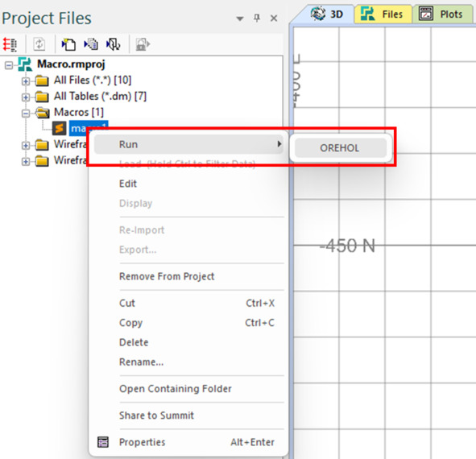
Task: Collapse the Macros folder
Action: 26,114
